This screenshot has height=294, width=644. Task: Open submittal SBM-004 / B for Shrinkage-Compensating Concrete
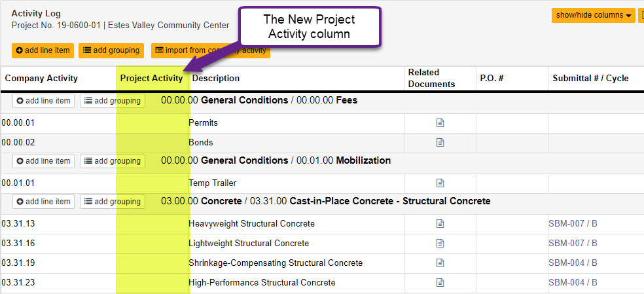[573, 263]
